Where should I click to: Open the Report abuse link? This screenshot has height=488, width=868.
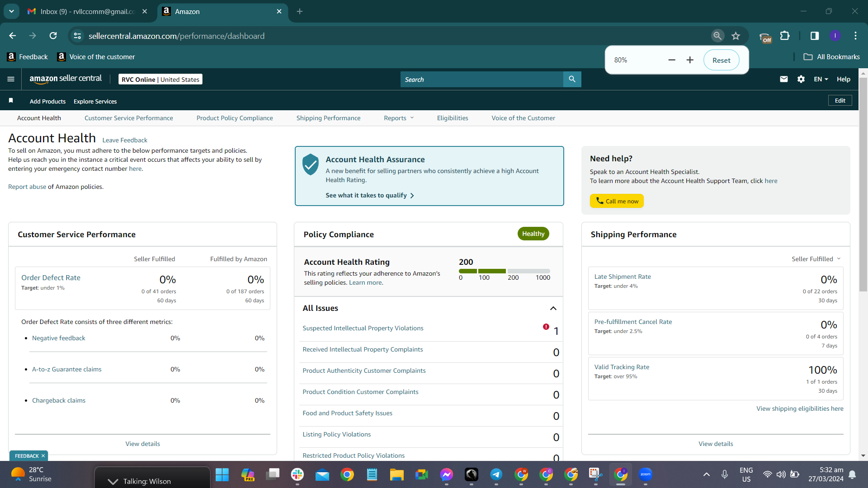[x=27, y=187]
